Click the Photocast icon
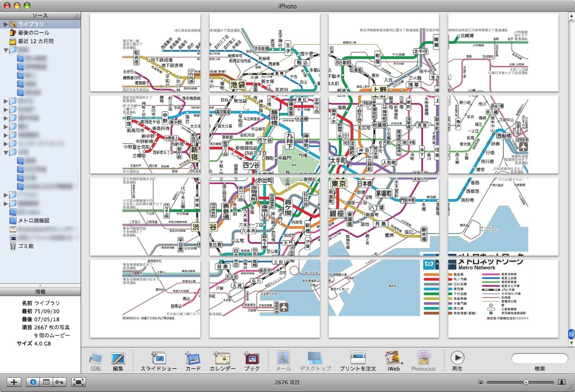Screen dimensions: 575x392 [423, 358]
